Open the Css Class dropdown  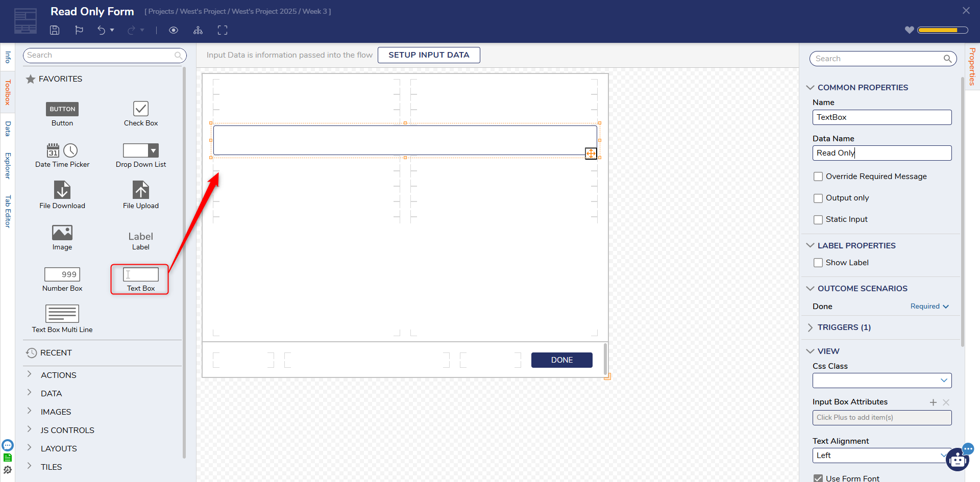tap(881, 380)
